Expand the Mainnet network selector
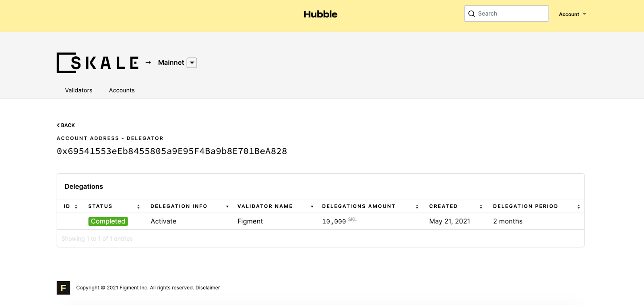The image size is (644, 305). [x=192, y=63]
